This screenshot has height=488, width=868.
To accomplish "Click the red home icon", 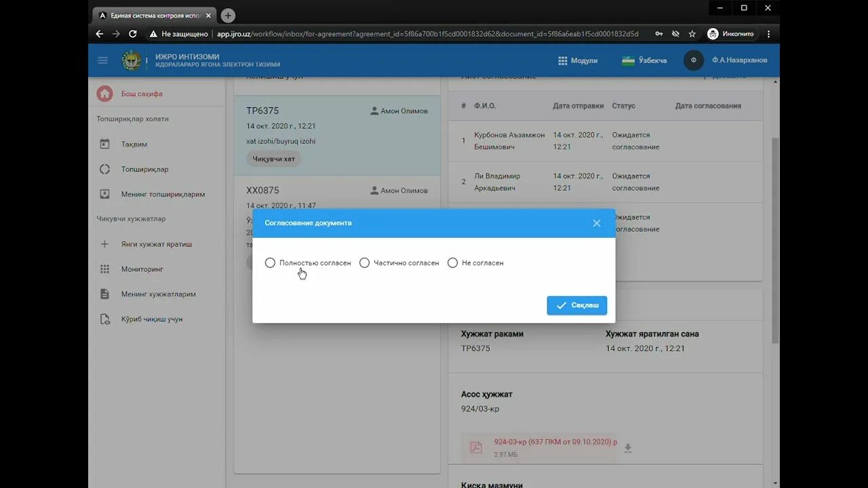I will pyautogui.click(x=104, y=94).
